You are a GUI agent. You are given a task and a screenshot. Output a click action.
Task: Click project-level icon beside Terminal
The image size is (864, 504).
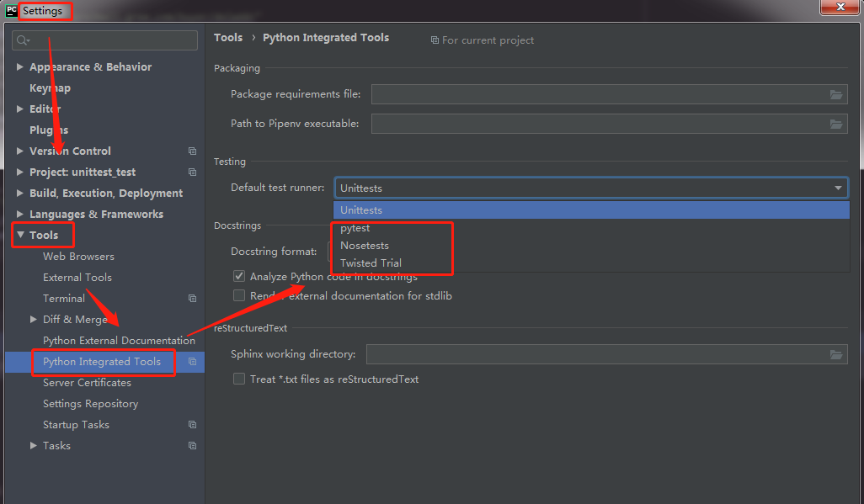pyautogui.click(x=192, y=299)
